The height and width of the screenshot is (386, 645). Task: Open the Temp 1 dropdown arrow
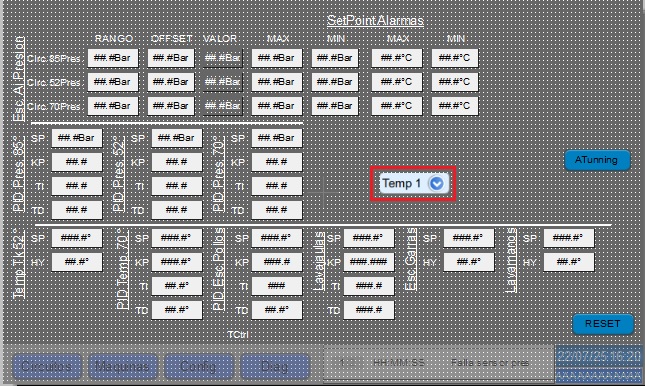436,183
